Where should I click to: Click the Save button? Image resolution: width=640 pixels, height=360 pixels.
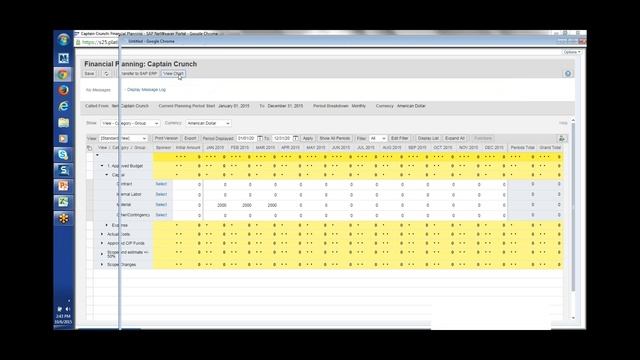89,74
